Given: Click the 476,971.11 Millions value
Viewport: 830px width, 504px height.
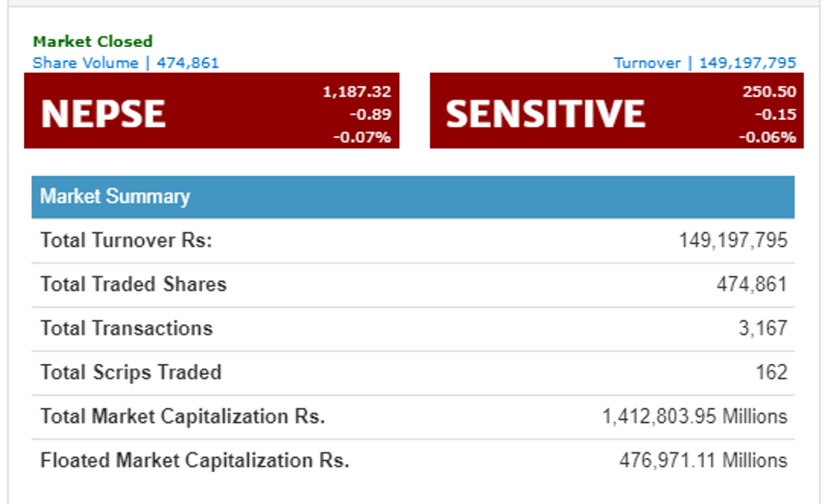Looking at the screenshot, I should point(704,461).
